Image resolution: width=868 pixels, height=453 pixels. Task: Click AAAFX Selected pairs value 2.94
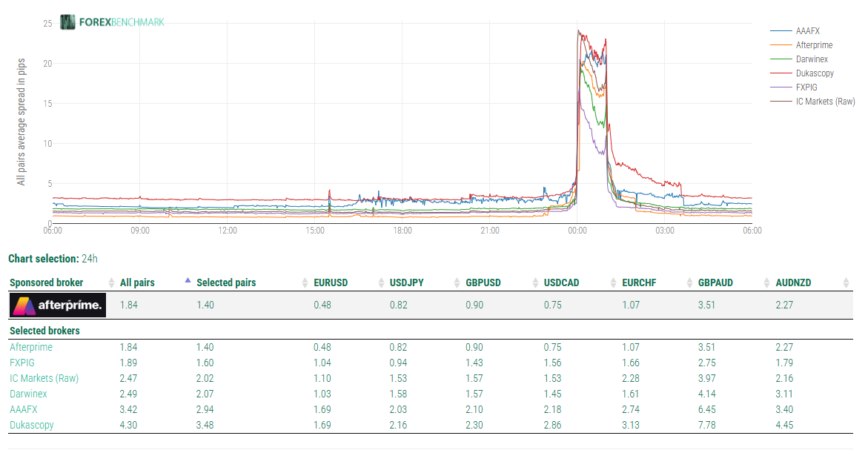point(205,409)
